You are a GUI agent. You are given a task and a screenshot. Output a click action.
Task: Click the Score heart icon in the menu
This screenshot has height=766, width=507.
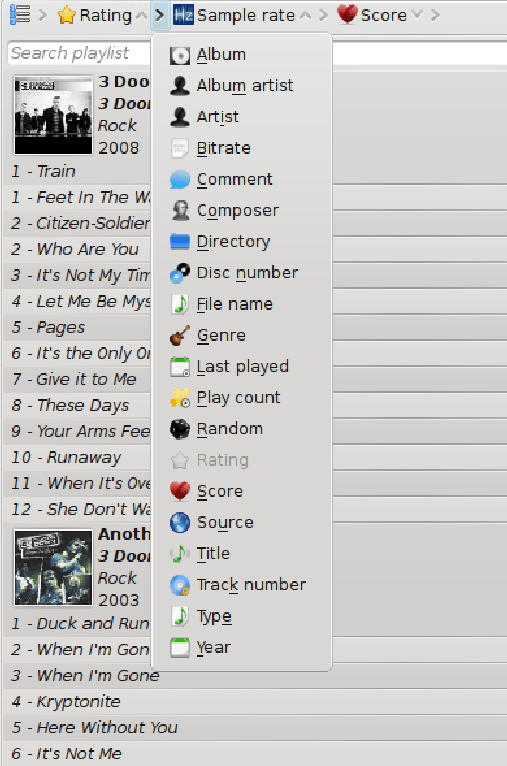click(180, 491)
